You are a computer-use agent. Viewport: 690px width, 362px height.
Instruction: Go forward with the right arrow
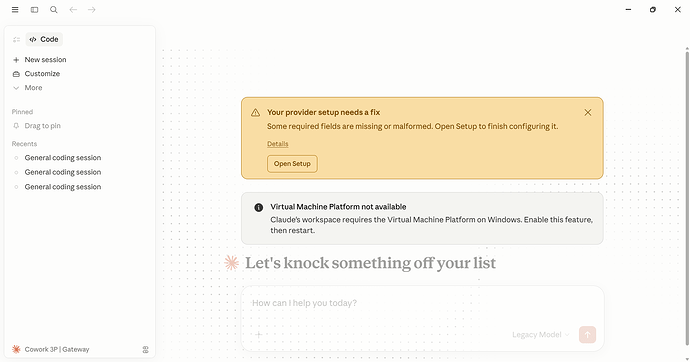92,10
